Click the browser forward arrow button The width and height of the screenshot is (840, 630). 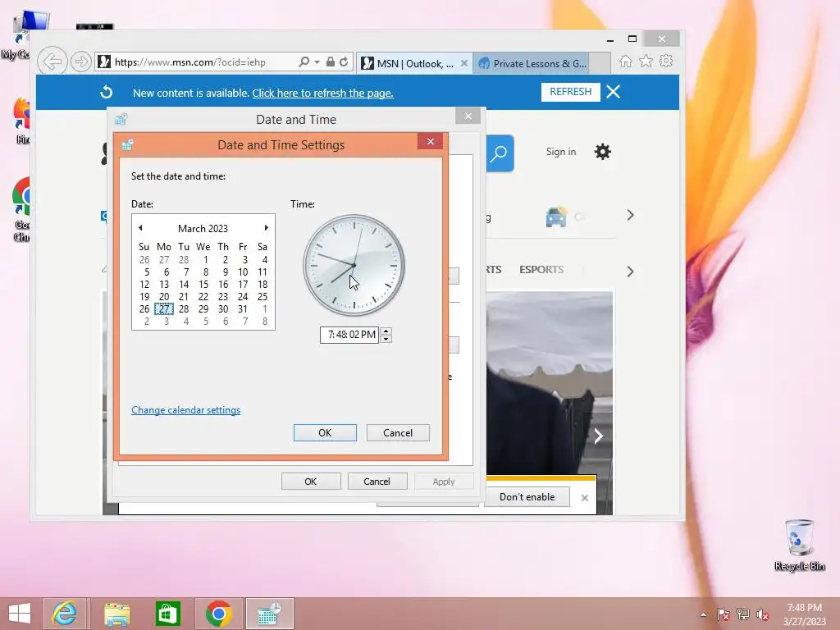(80, 62)
